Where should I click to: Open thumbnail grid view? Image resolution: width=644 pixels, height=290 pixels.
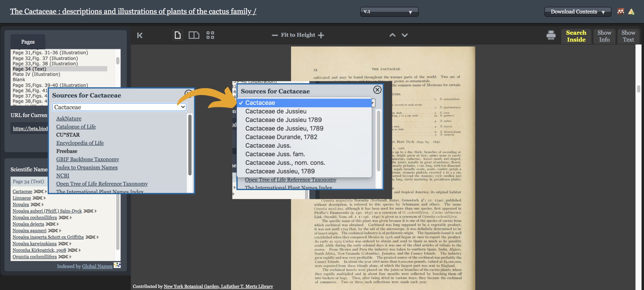(x=210, y=35)
